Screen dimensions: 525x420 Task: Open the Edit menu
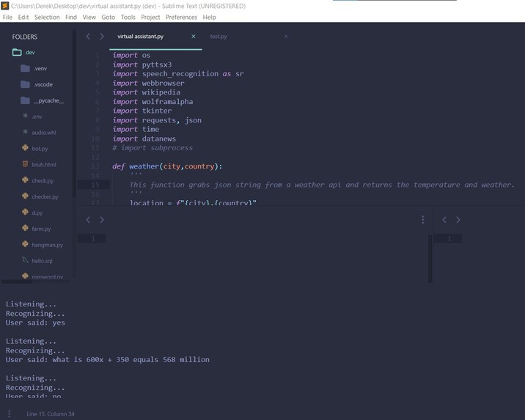pos(23,17)
